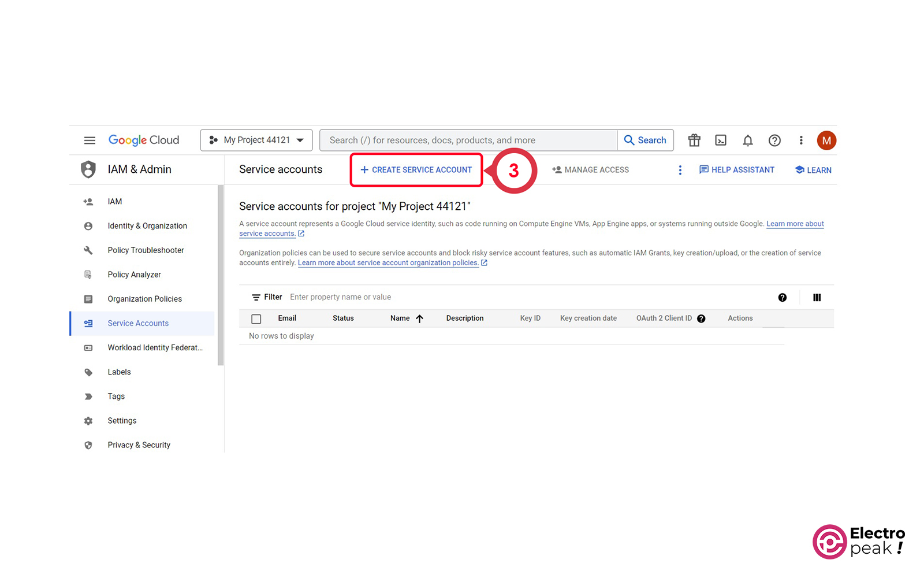The width and height of the screenshot is (924, 578).
Task: Click Create Service Account
Action: click(x=416, y=170)
